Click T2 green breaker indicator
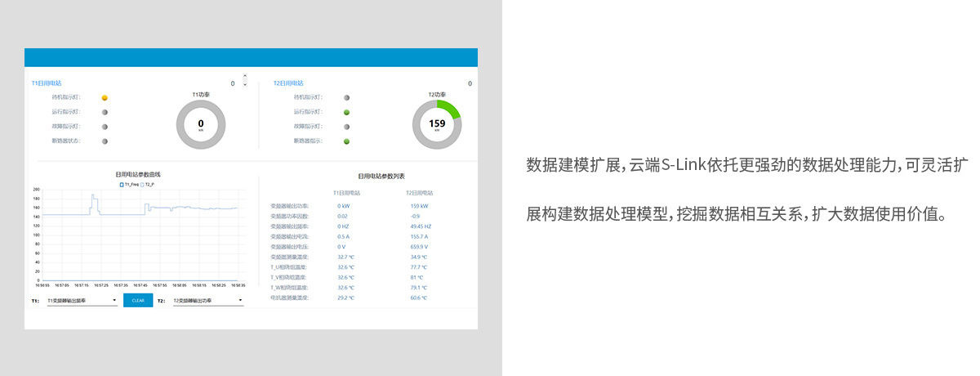The image size is (980, 376). click(346, 141)
